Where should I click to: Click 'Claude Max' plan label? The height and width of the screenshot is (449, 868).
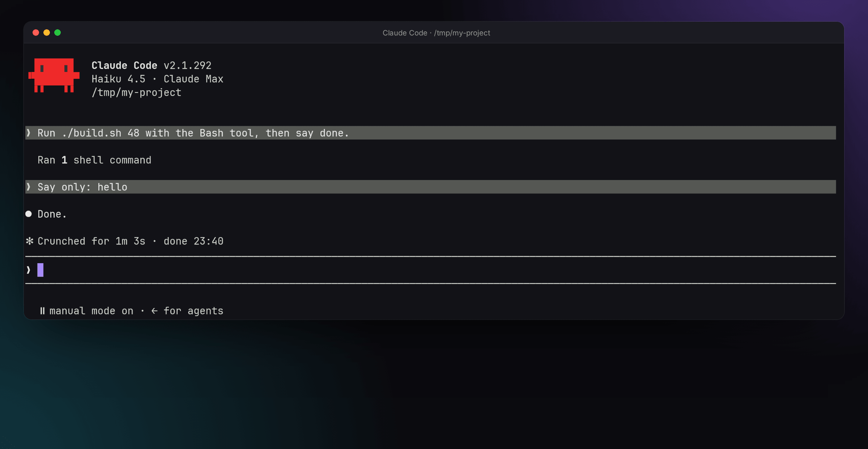[193, 79]
